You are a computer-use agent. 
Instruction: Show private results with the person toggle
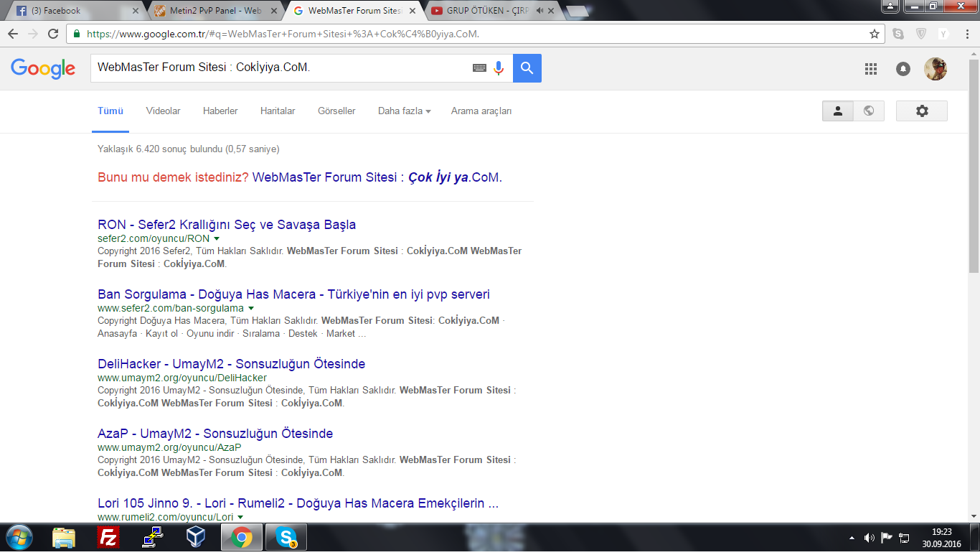838,111
